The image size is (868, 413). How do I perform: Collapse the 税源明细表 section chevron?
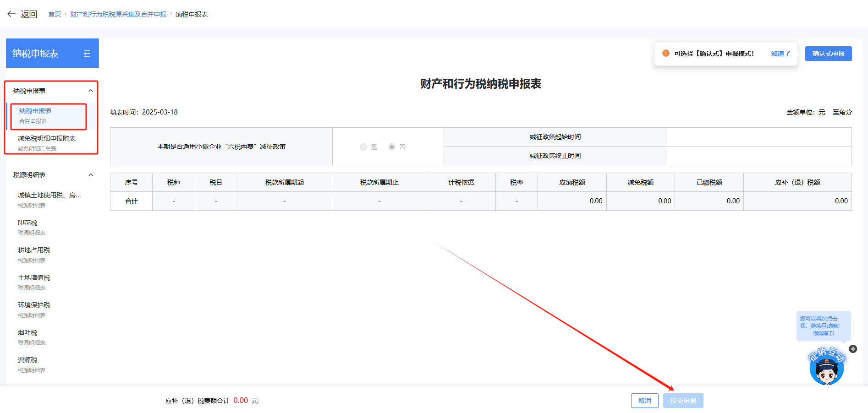click(90, 175)
